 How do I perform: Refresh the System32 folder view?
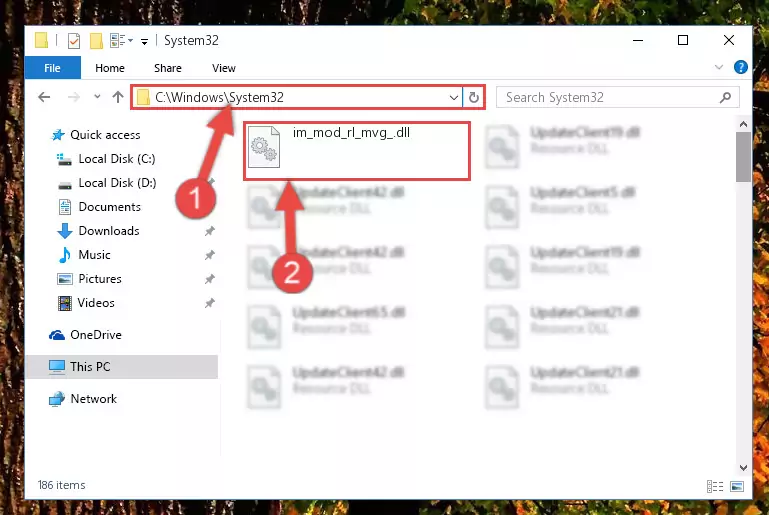click(x=473, y=97)
